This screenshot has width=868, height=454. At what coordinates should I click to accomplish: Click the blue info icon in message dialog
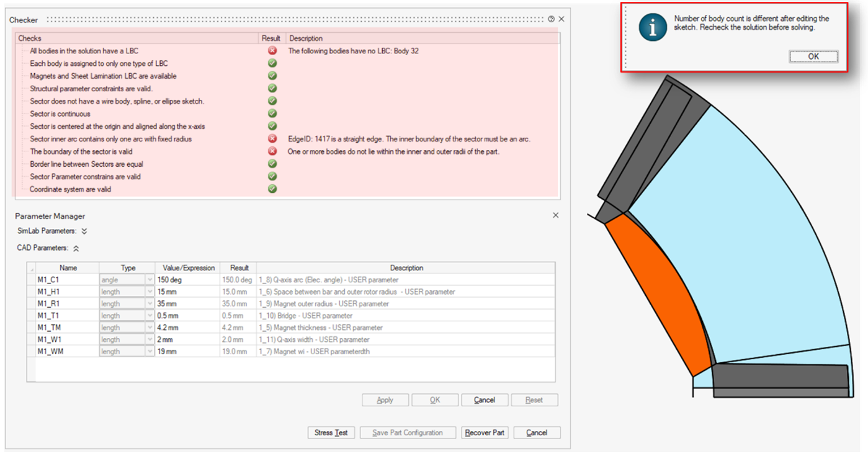pyautogui.click(x=653, y=28)
